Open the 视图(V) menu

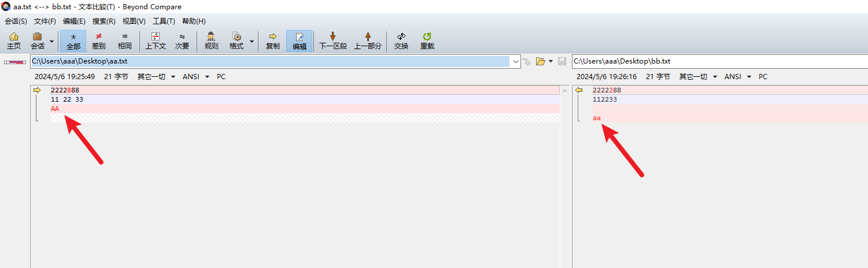coord(134,21)
